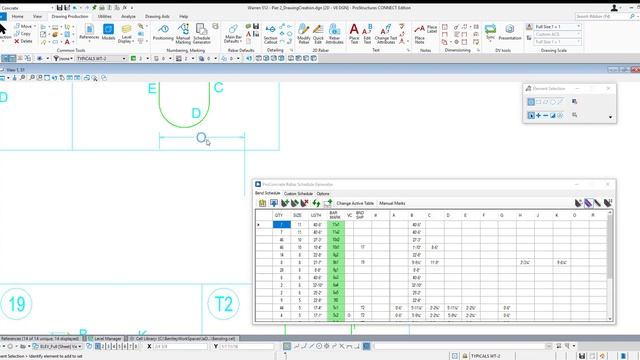Click the Move tool
The width and height of the screenshot is (640, 360).
(x=23, y=26)
